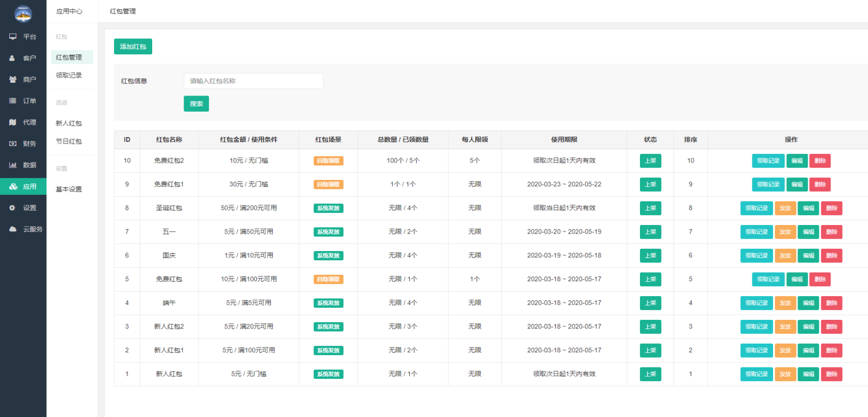Click 发放 for 端午 row
This screenshot has height=417, width=868.
(785, 303)
